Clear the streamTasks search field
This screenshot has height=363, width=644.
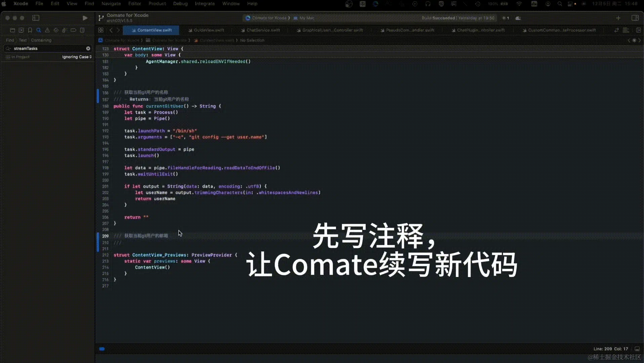pyautogui.click(x=88, y=48)
